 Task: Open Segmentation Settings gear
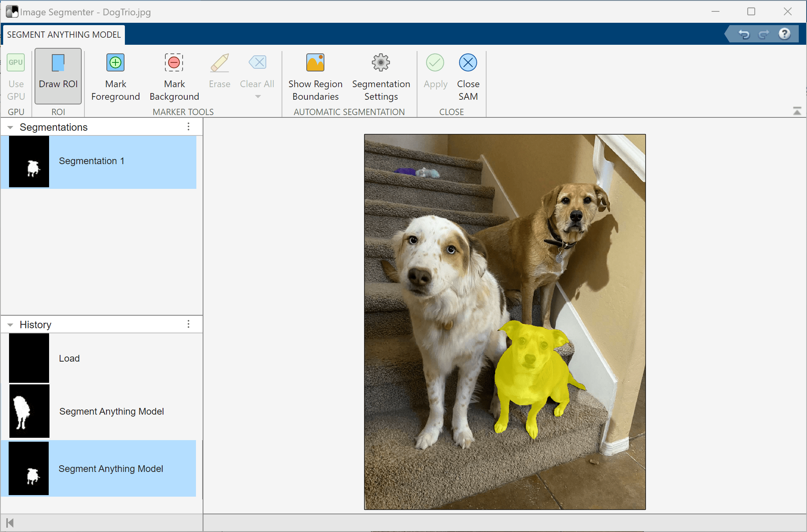tap(381, 75)
